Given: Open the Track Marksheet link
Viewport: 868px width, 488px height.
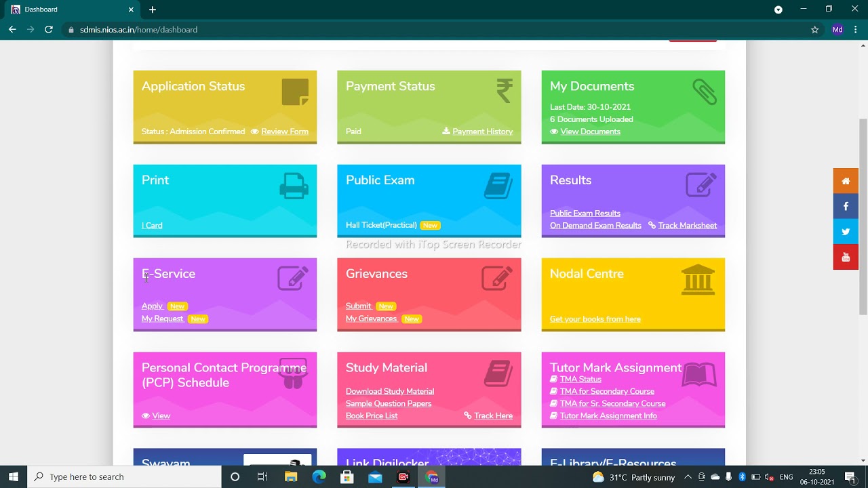Looking at the screenshot, I should pos(687,226).
